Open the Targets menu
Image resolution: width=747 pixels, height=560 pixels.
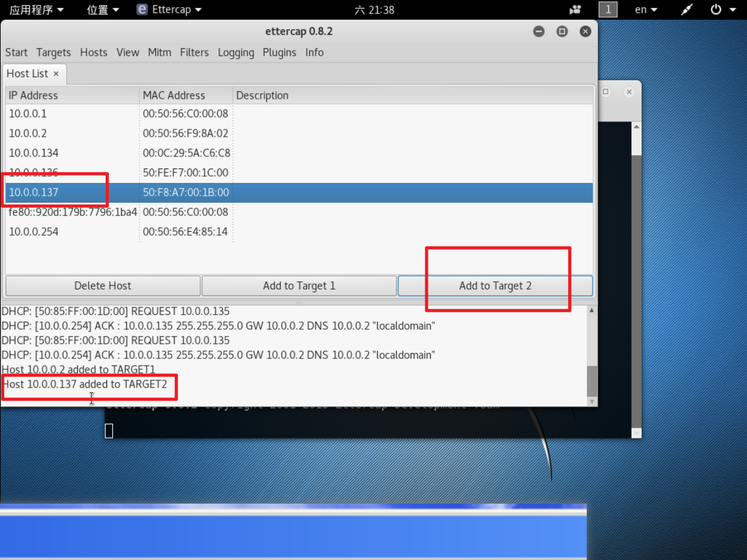(x=53, y=53)
